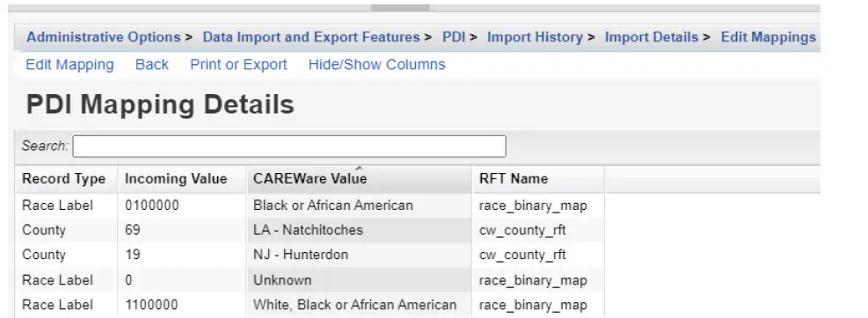The height and width of the screenshot is (318, 868).
Task: Click race_binary_map in the Unknown row
Action: click(x=533, y=280)
